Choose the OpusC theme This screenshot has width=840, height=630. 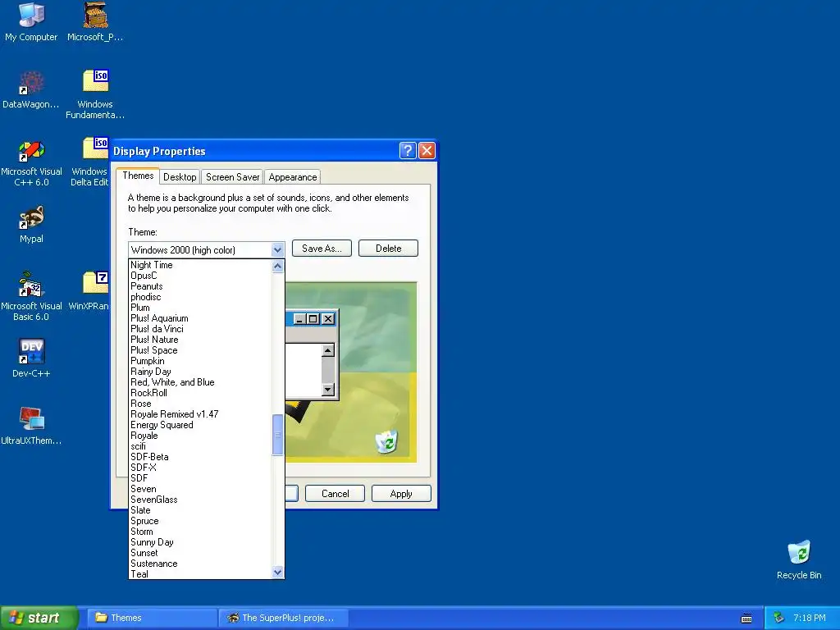[201, 276]
